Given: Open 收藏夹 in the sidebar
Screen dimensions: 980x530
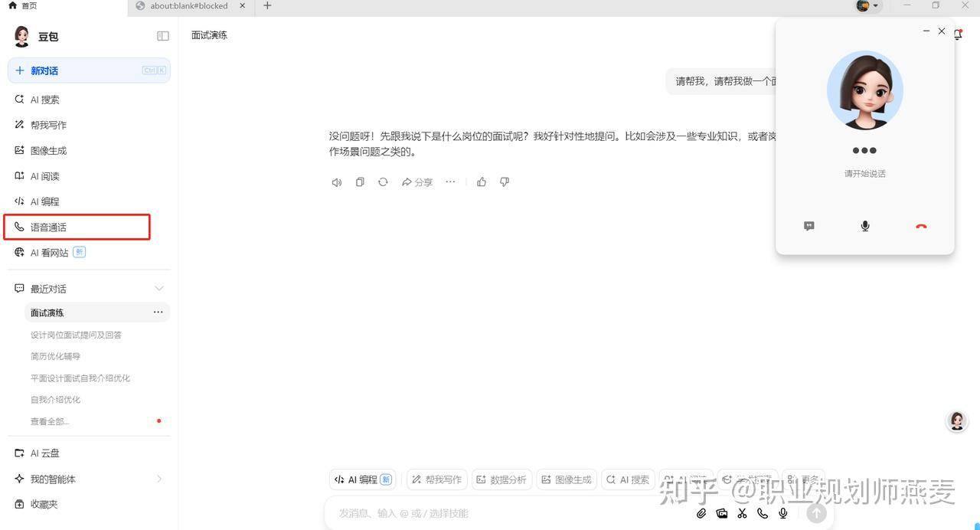Looking at the screenshot, I should click(x=89, y=505).
